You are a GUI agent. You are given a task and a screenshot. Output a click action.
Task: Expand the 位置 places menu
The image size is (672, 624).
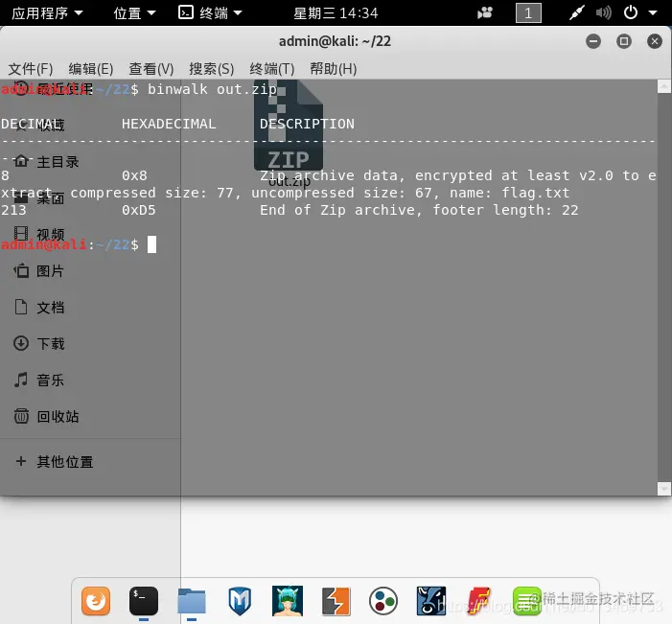[x=134, y=13]
